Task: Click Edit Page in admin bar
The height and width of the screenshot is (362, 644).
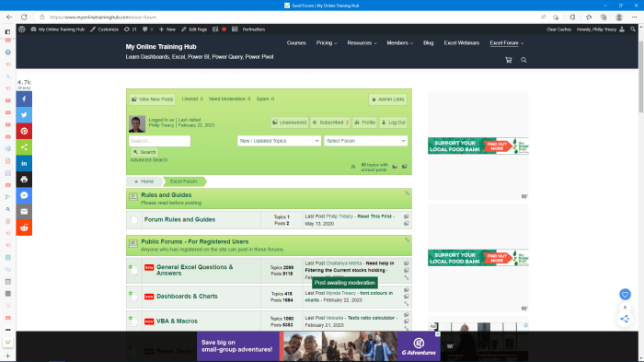Action: point(194,29)
